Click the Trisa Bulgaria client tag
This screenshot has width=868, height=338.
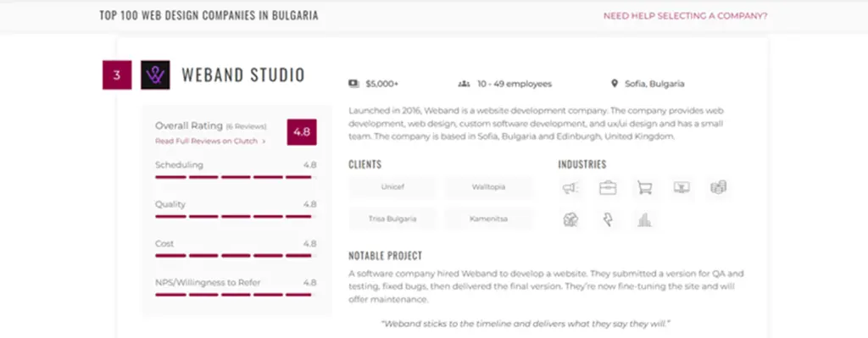coord(392,219)
